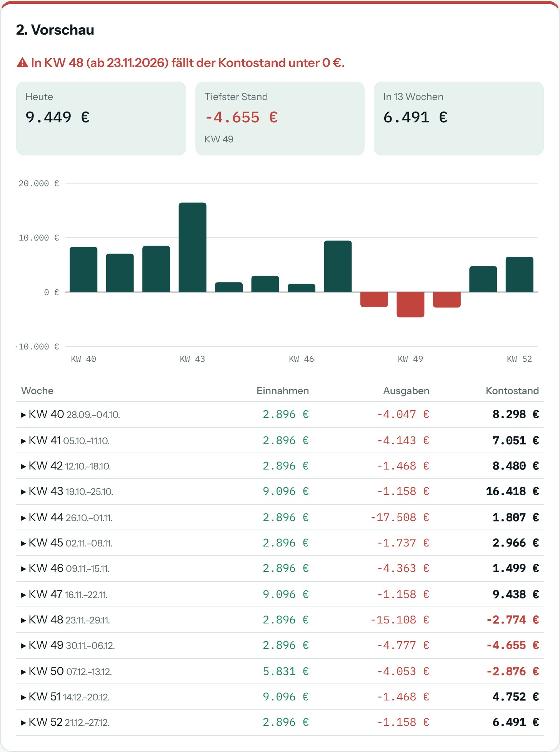The height and width of the screenshot is (752, 560).
Task: Click the Kontostand column header
Action: pyautogui.click(x=512, y=391)
